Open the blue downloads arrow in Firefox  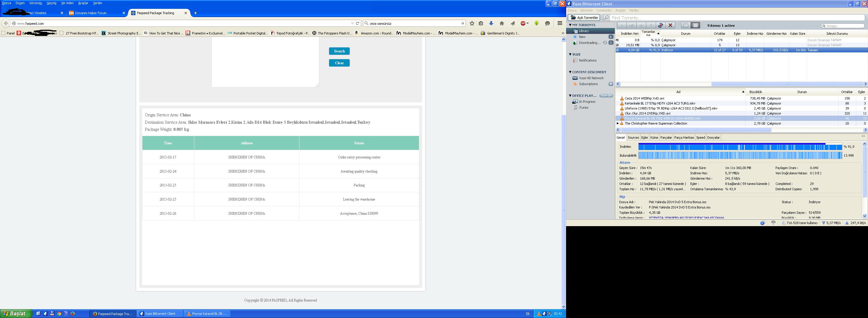tap(491, 23)
